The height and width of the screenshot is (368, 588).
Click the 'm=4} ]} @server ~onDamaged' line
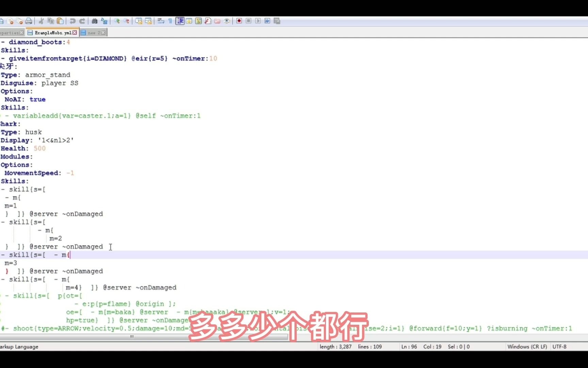pos(121,288)
